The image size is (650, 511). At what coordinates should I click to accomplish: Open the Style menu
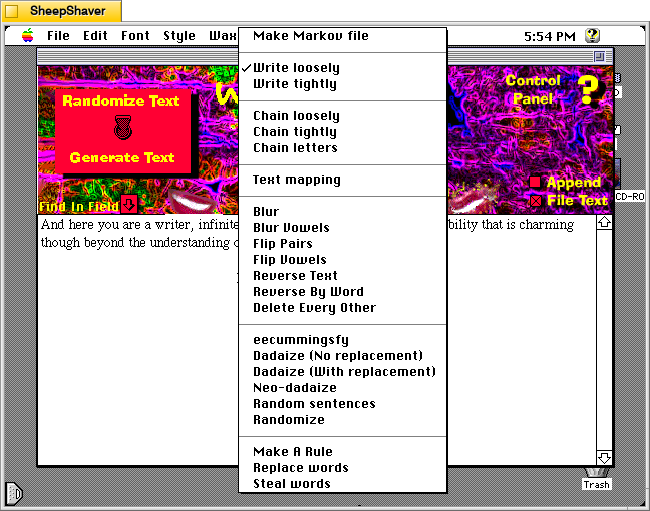coord(179,36)
